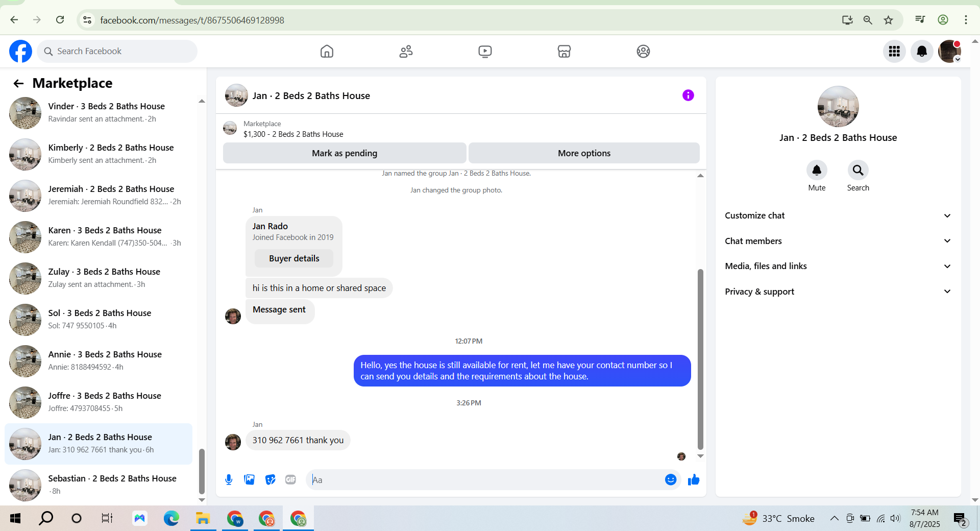Open Vinder 3 Beds 2 Baths conversation
Screen dimensions: 980x531
point(99,112)
